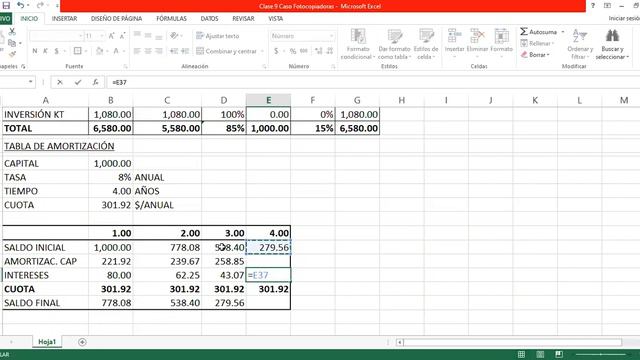This screenshot has height=360, width=640.
Task: Open the Name Box dropdown
Action: click(x=30, y=82)
